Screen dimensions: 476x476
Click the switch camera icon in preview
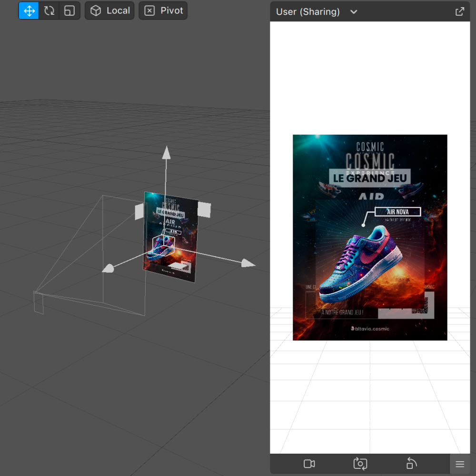[360, 464]
